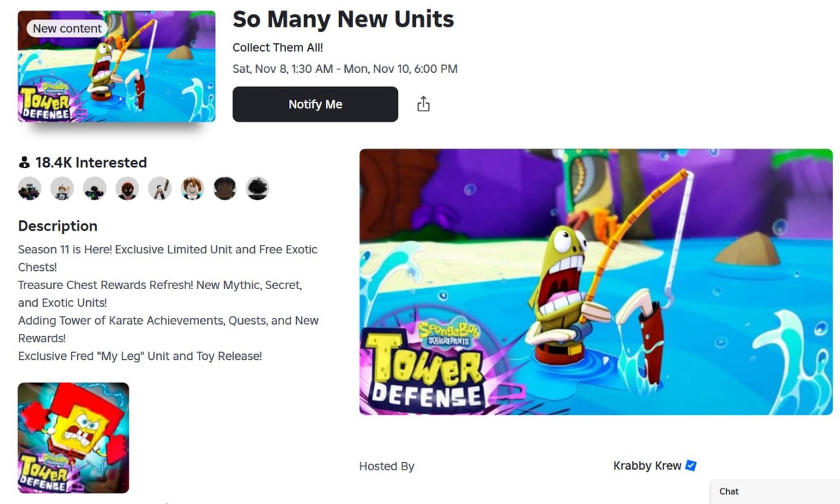
Task: Click the New content badge
Action: coord(67,28)
